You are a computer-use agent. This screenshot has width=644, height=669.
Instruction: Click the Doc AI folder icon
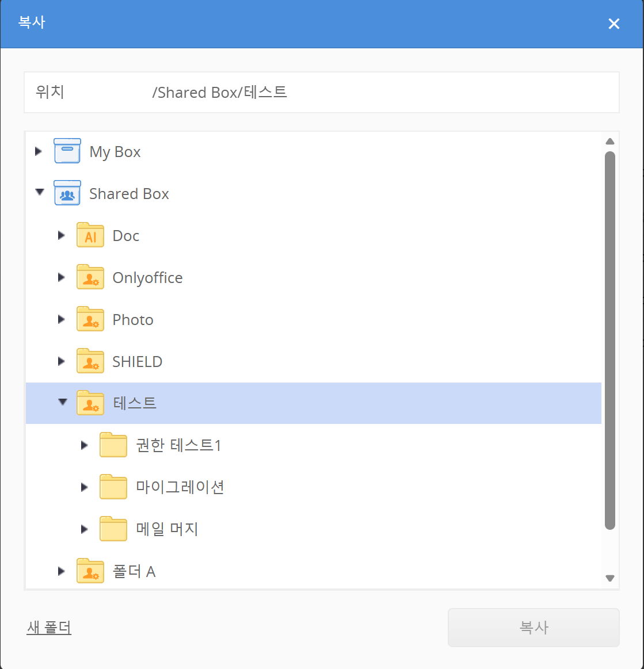tap(90, 235)
